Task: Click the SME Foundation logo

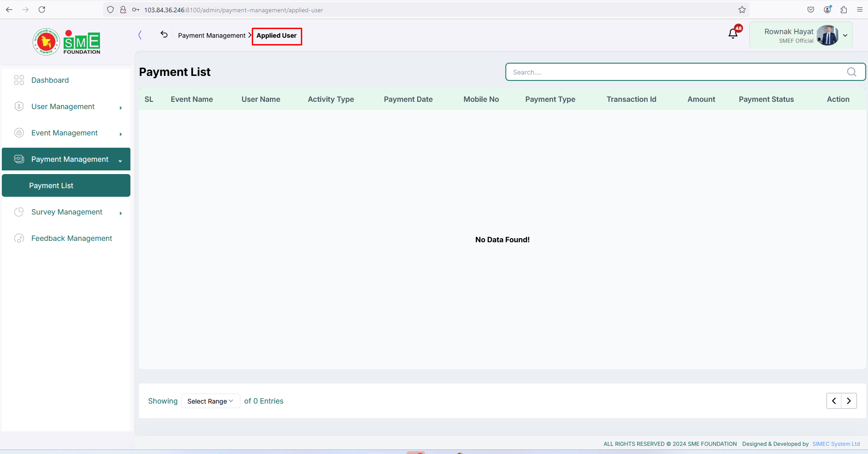Action: pyautogui.click(x=66, y=42)
